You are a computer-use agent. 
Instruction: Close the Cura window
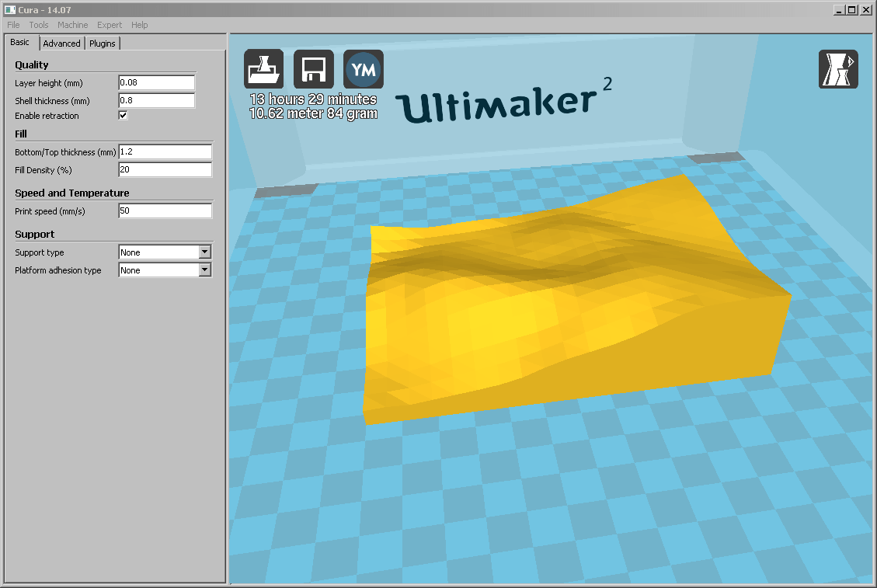click(x=866, y=9)
